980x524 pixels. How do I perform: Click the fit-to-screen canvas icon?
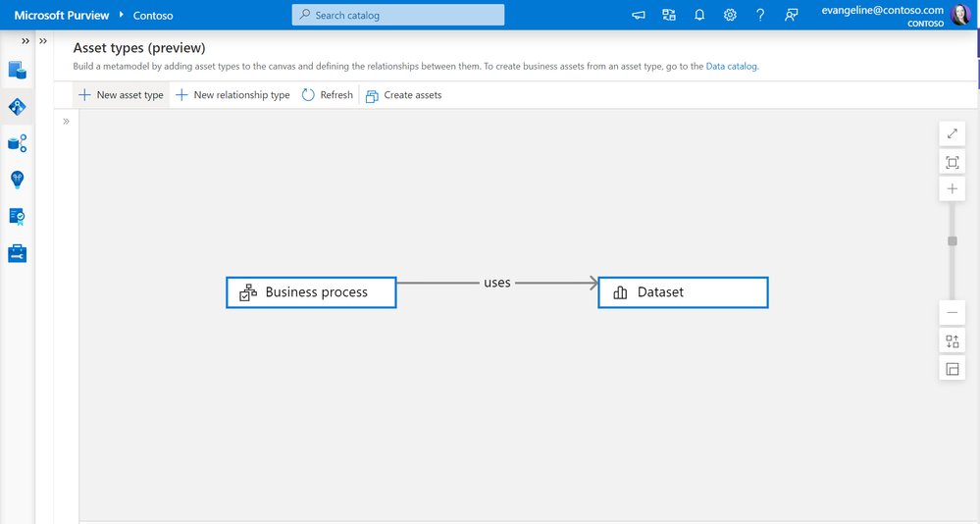[x=952, y=163]
